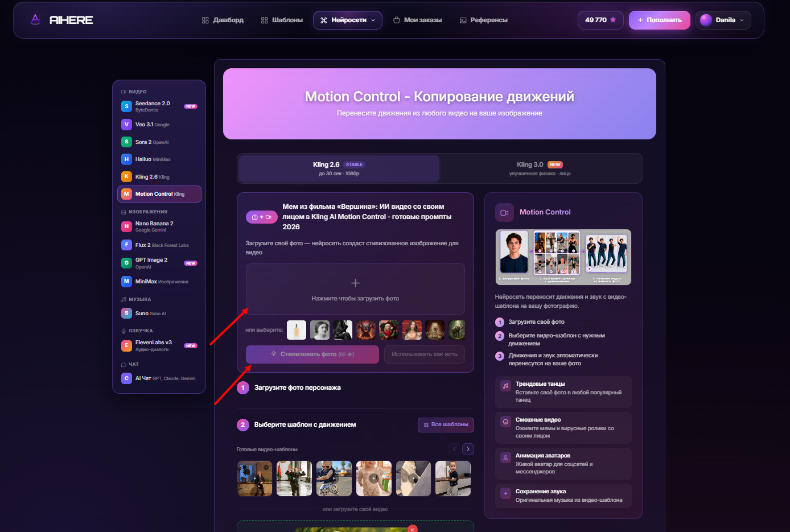Select the elephant in jungle preset
Image resolution: width=790 pixels, height=532 pixels.
457,330
